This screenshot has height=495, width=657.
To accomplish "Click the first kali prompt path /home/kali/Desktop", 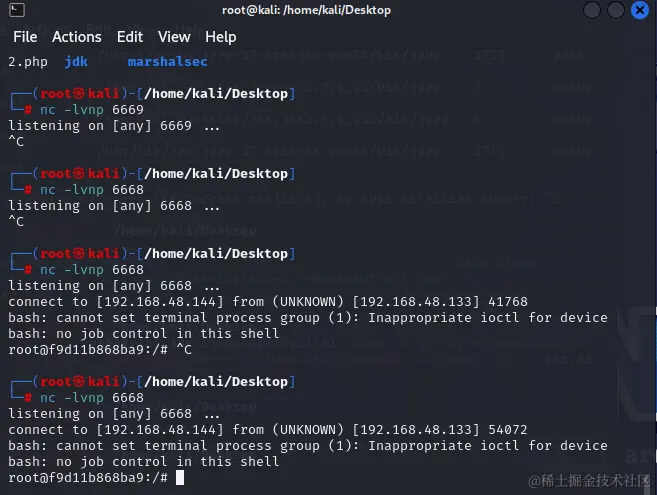I will click(216, 93).
